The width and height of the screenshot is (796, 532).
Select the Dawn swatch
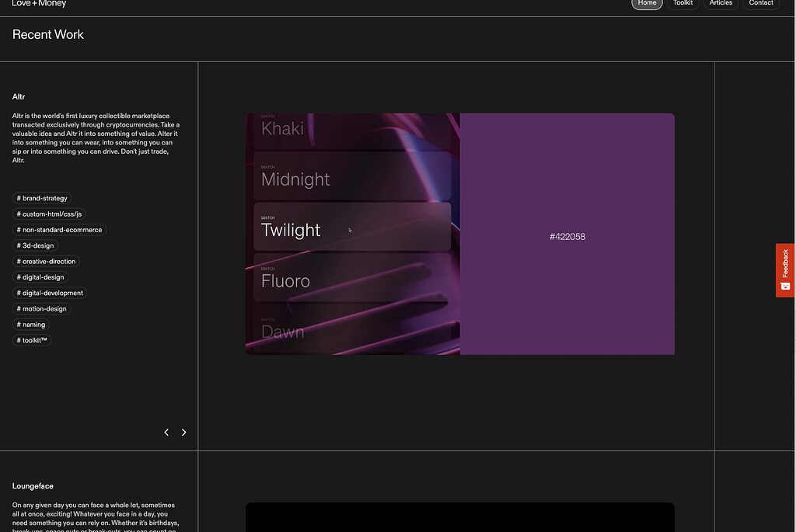(351, 331)
